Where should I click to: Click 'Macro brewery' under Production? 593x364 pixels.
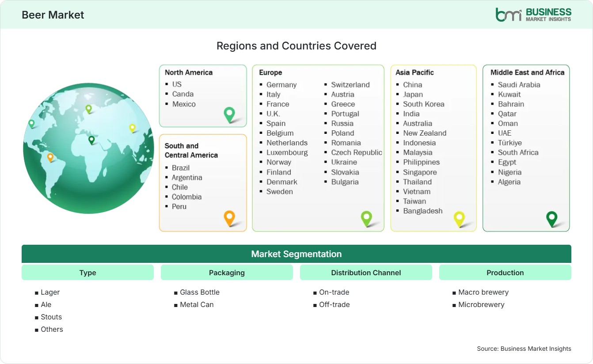coord(483,292)
